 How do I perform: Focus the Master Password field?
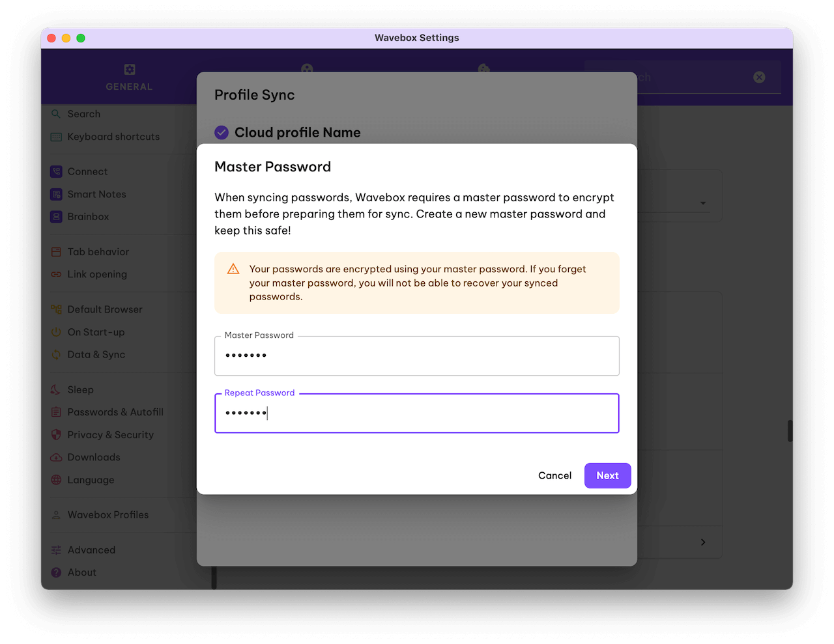coord(416,356)
